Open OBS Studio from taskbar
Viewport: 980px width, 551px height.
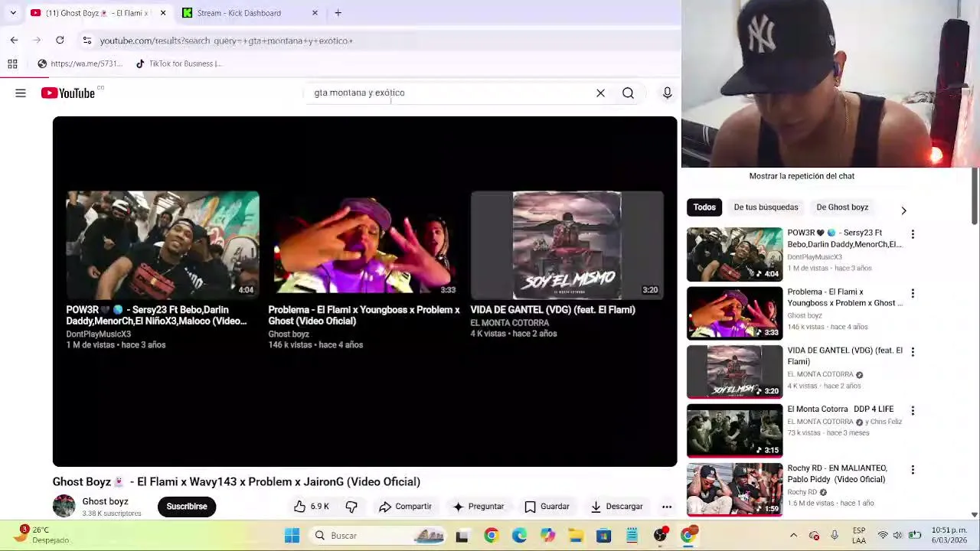[660, 536]
